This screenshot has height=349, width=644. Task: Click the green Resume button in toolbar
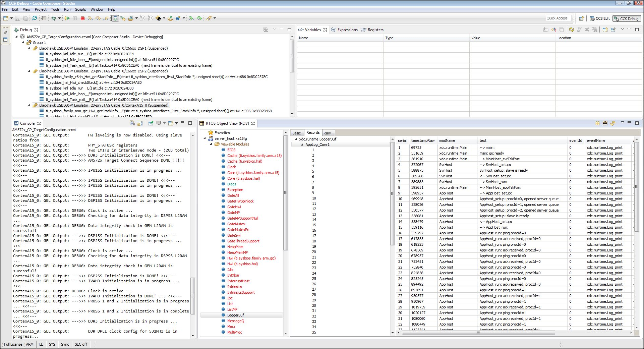click(x=67, y=18)
